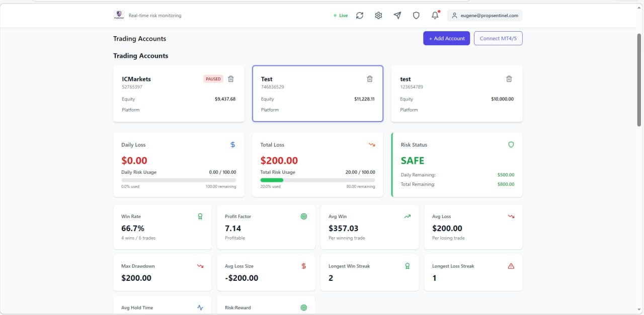Image resolution: width=644 pixels, height=315 pixels.
Task: Click the Live status indicator
Action: 341,16
